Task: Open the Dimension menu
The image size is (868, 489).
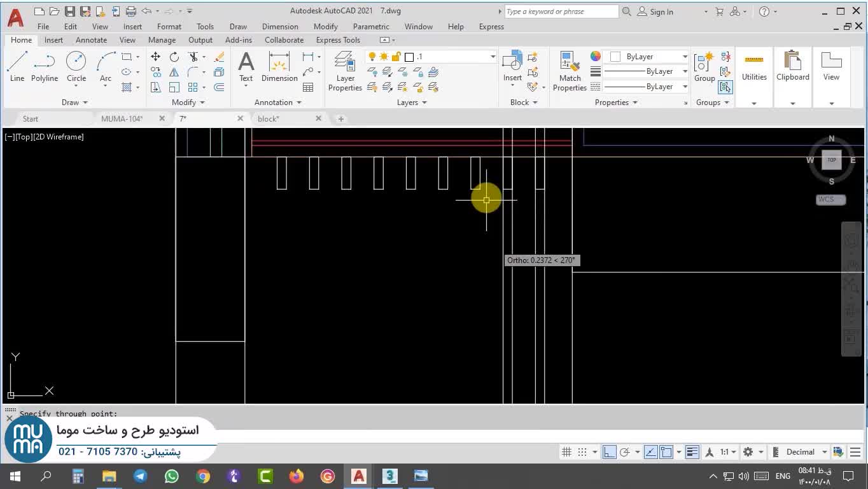Action: point(280,26)
